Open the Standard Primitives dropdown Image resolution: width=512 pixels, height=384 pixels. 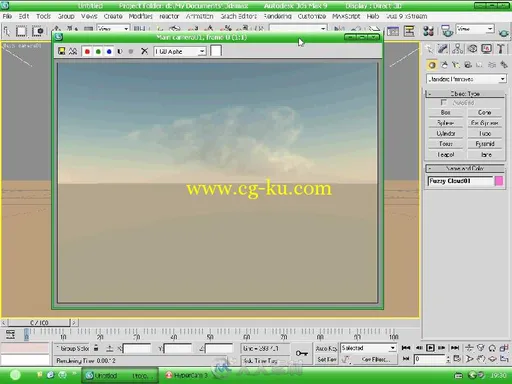tap(466, 79)
